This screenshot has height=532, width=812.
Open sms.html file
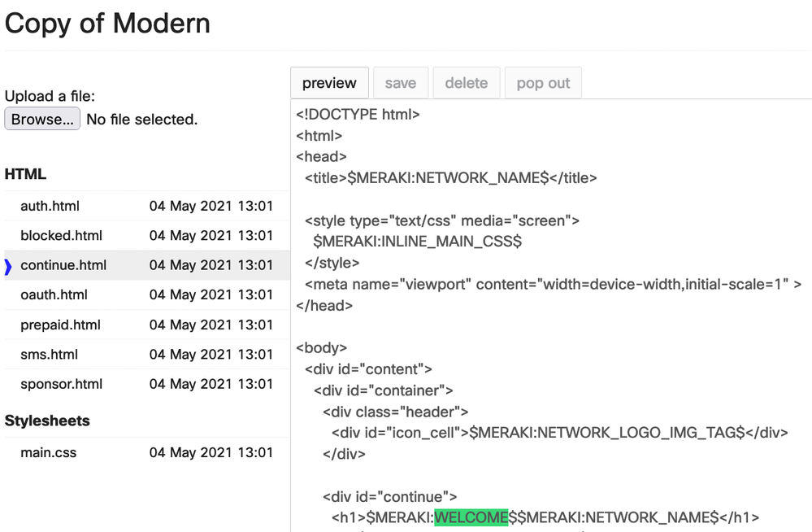point(50,354)
